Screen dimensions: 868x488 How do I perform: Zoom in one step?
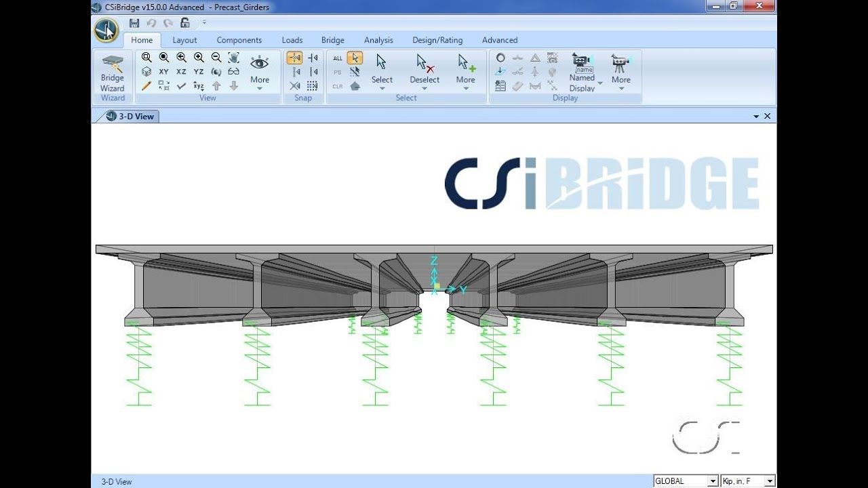[x=199, y=58]
